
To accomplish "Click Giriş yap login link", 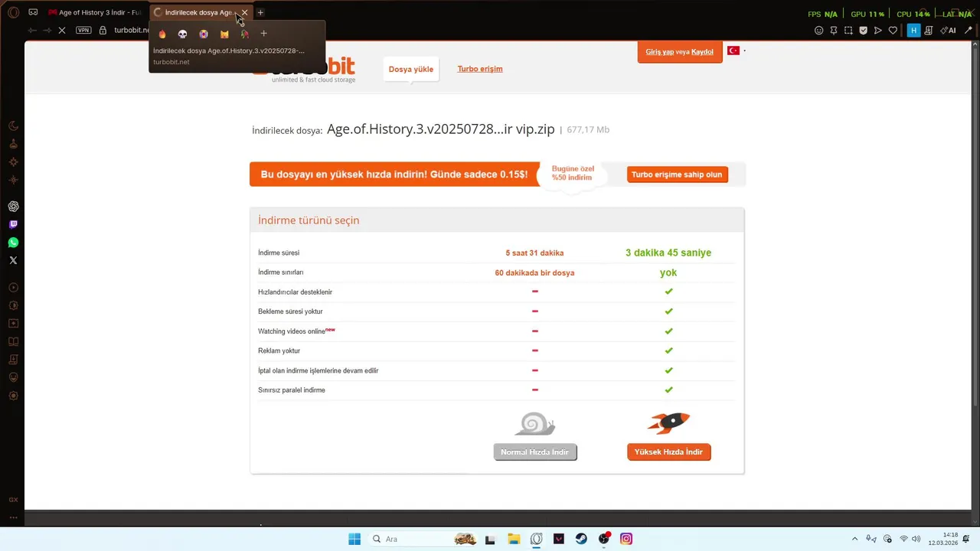I will pos(659,52).
